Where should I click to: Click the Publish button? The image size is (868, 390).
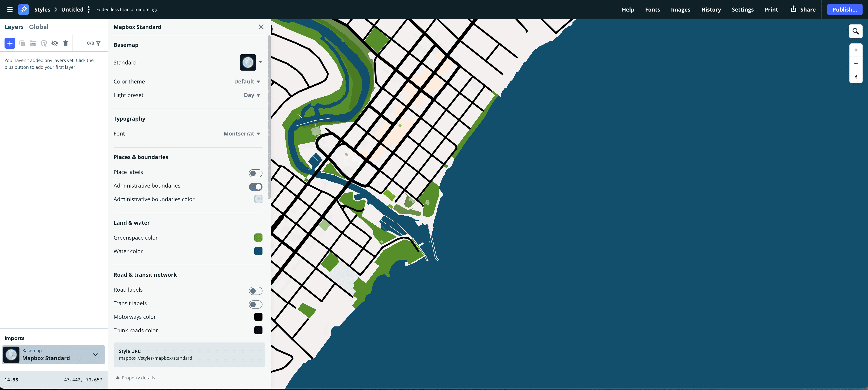[845, 10]
